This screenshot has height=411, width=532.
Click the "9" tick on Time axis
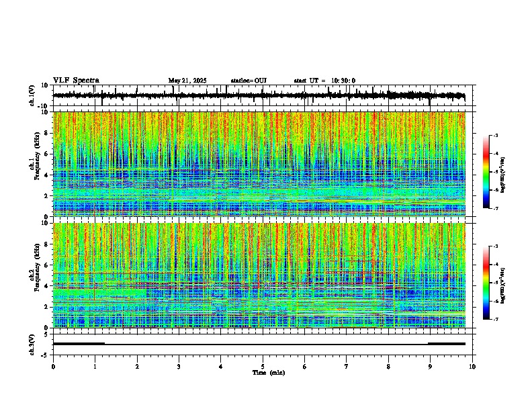tap(430, 367)
